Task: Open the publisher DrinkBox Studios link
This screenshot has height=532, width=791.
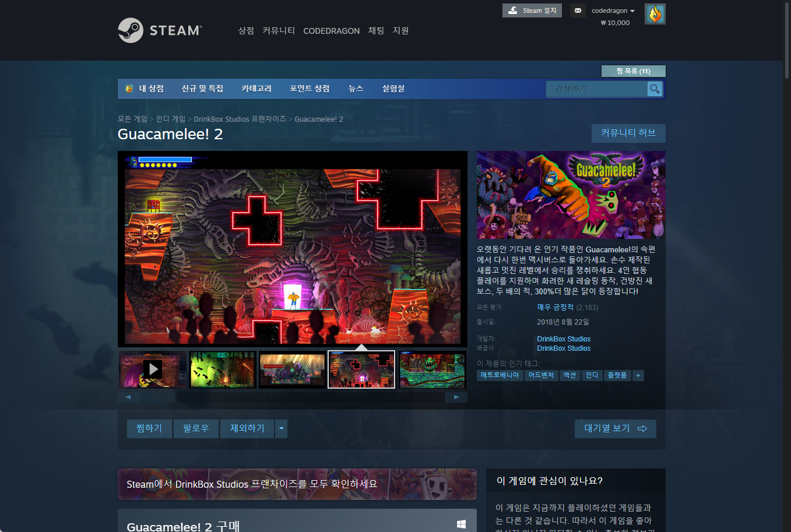Action: coord(564,348)
